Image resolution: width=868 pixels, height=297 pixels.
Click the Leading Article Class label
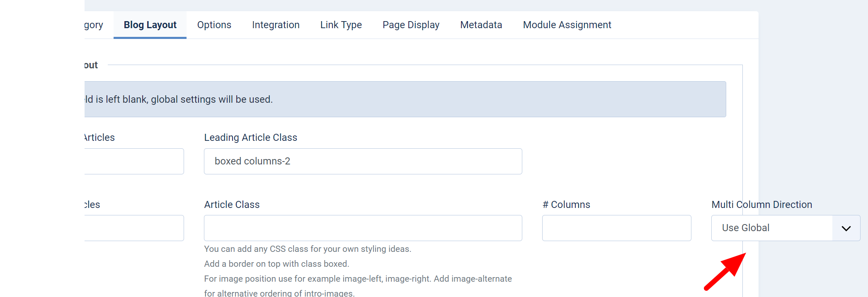[x=250, y=138]
